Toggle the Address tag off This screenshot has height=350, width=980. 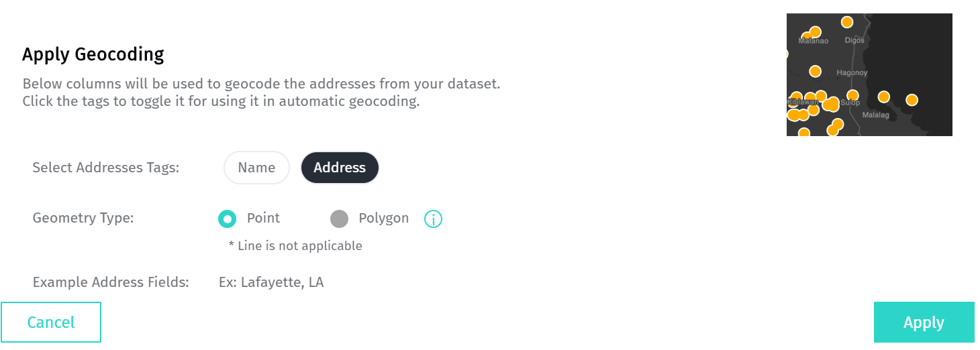coord(340,168)
